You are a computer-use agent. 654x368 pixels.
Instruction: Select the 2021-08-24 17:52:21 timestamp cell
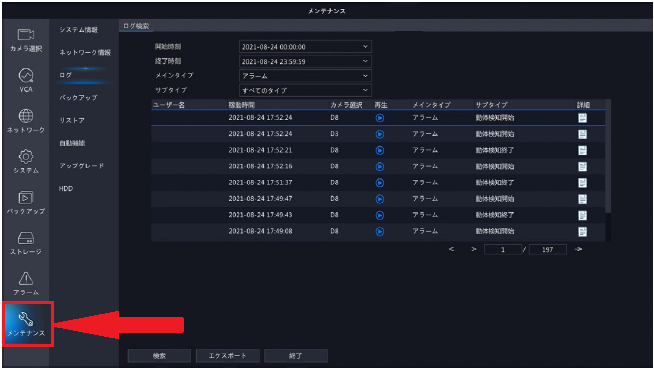click(x=260, y=150)
